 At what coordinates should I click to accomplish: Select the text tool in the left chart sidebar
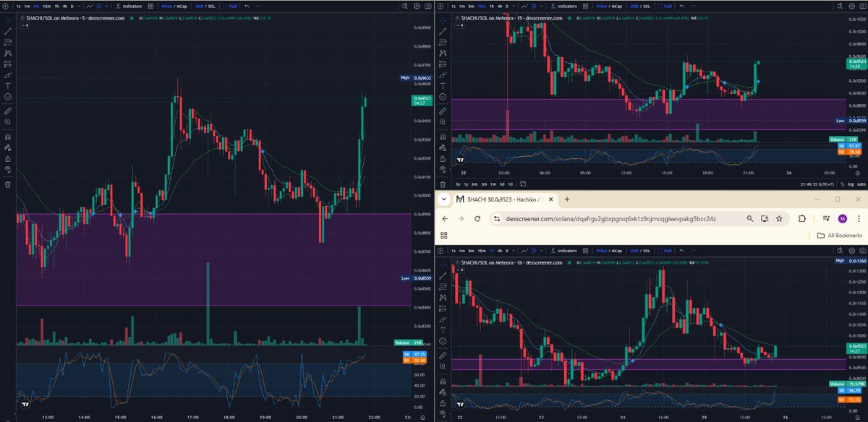tap(8, 85)
